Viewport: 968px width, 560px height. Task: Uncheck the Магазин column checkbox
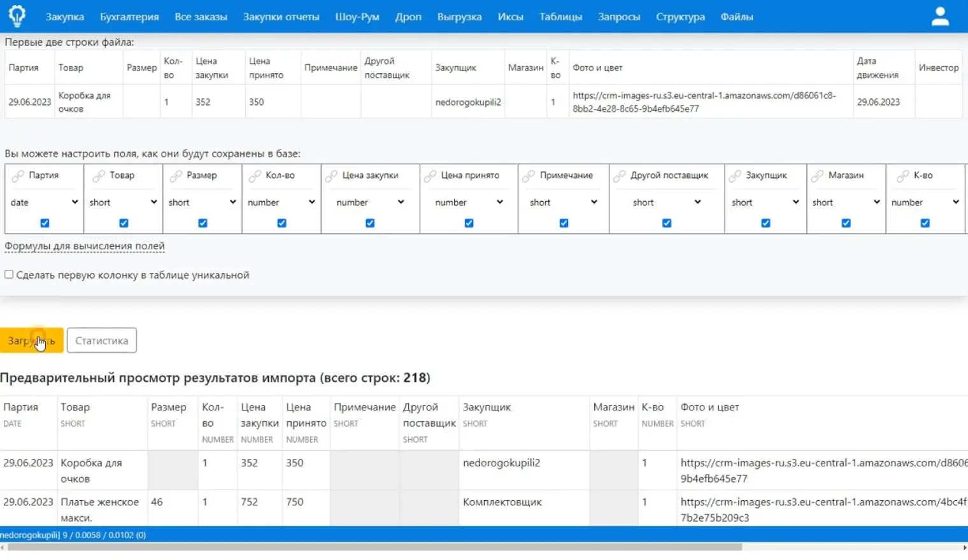pos(846,223)
